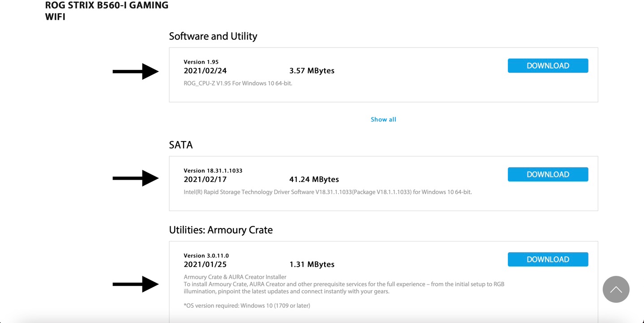Click the ROG_CPU-Z V1.95 description text
Screen dimensions: 644x323
[238, 83]
